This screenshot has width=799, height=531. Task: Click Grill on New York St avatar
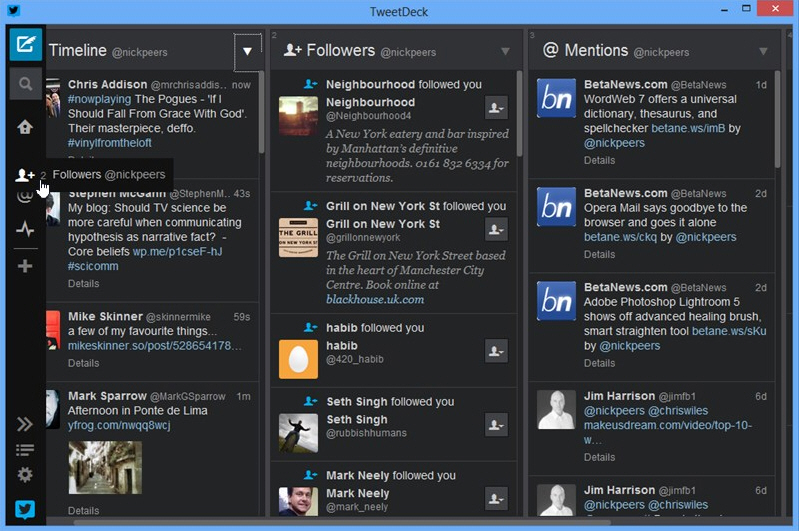click(x=299, y=237)
